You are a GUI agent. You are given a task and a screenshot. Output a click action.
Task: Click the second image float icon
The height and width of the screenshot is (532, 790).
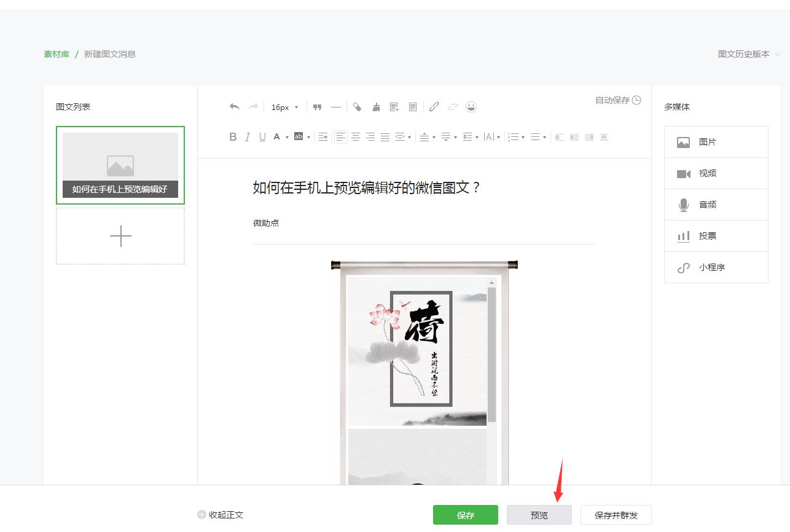pyautogui.click(x=574, y=137)
